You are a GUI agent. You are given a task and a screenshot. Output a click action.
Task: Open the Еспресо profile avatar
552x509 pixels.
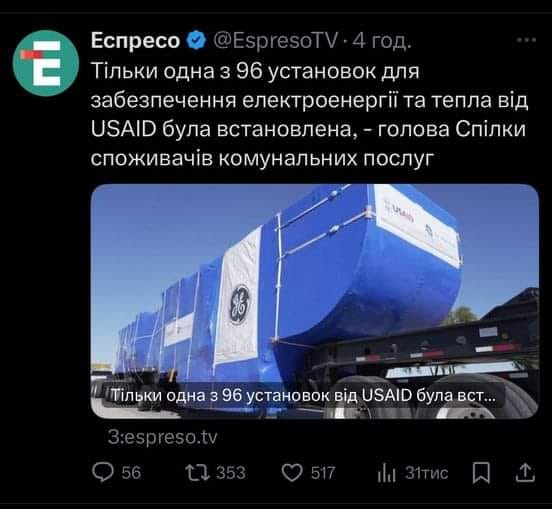click(x=46, y=63)
